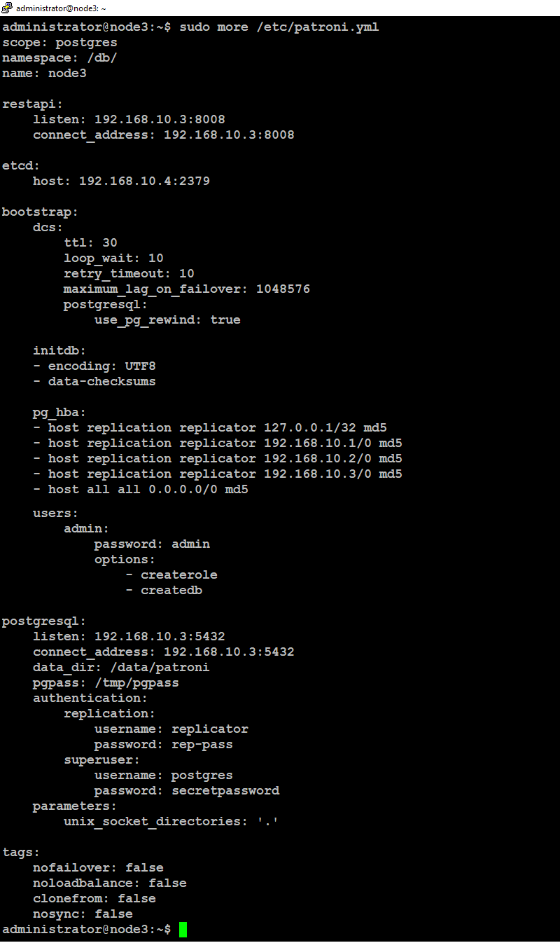Click the 'scope: postgres' line
This screenshot has width=560, height=943.
pos(59,42)
